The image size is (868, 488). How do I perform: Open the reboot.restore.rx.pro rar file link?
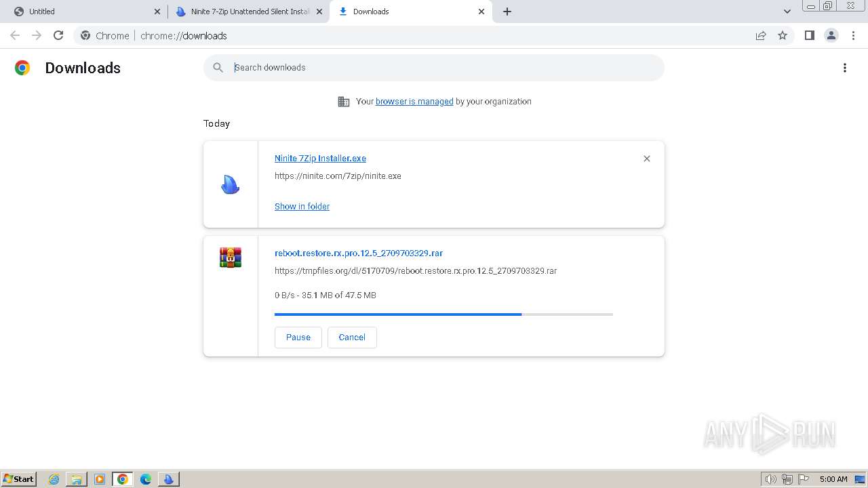coord(359,253)
